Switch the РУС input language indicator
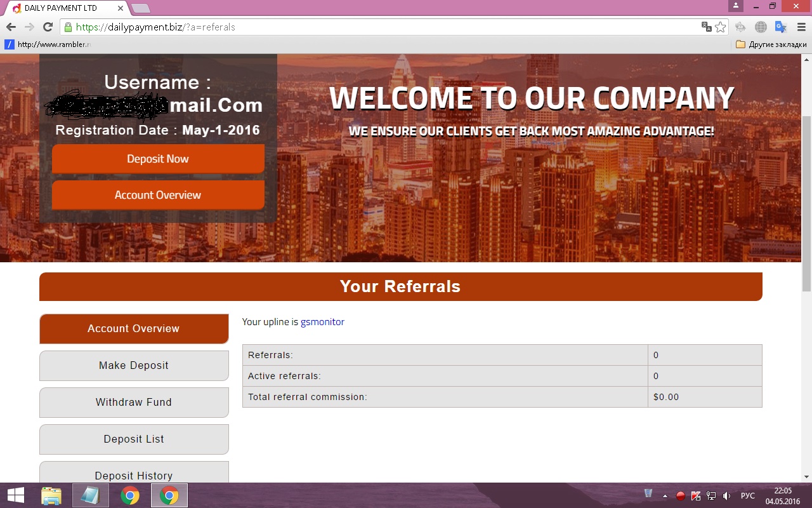 pos(748,496)
